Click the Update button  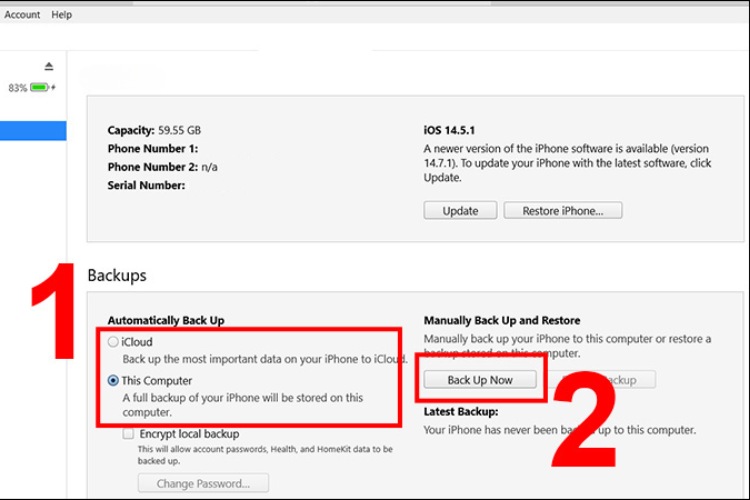460,211
